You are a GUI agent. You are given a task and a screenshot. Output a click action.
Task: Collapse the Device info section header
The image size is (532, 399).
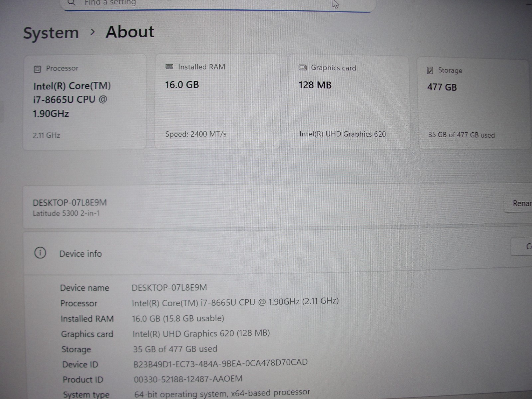pyautogui.click(x=278, y=253)
